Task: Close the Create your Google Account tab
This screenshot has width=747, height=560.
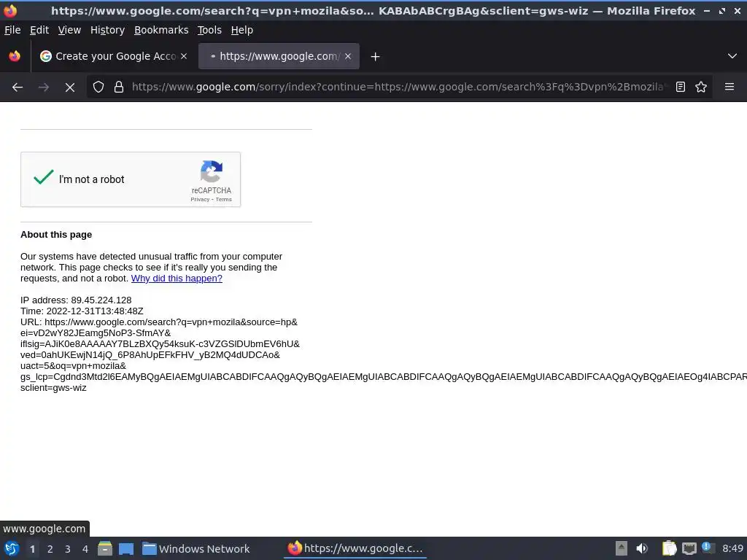Action: click(x=184, y=56)
